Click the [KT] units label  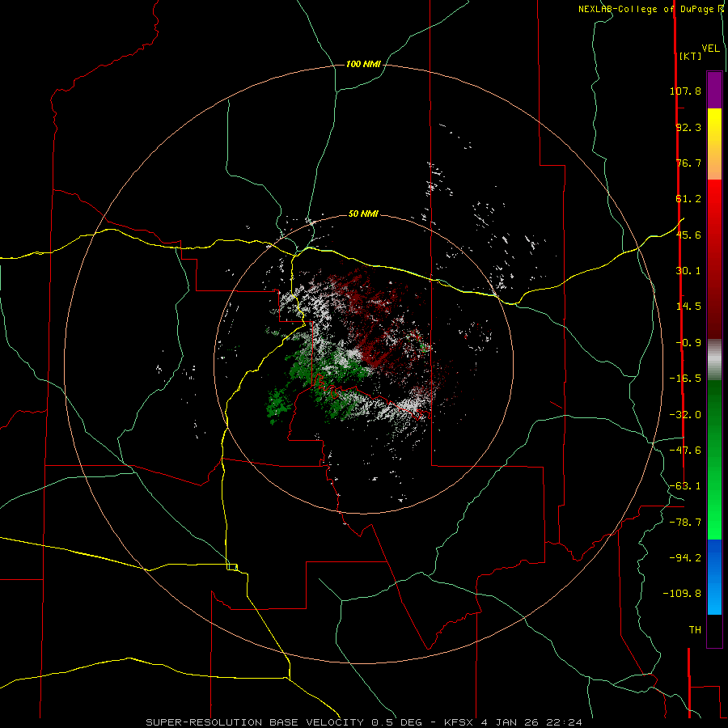click(691, 56)
